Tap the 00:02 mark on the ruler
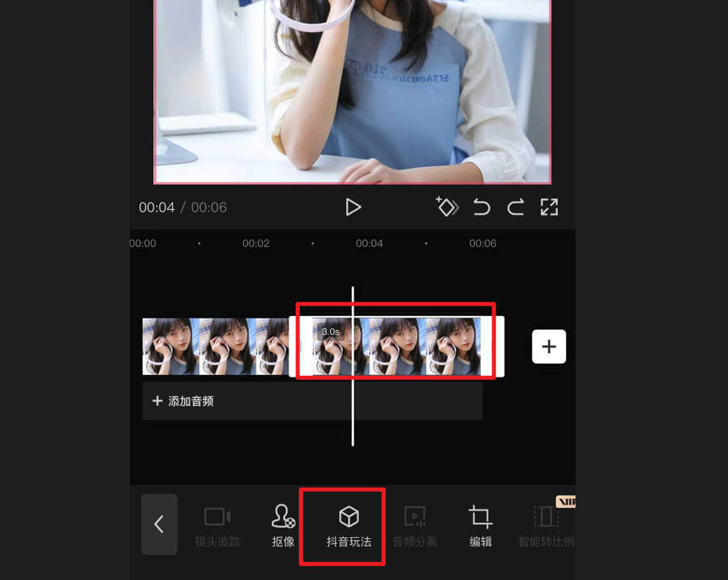The width and height of the screenshot is (728, 580). [256, 243]
